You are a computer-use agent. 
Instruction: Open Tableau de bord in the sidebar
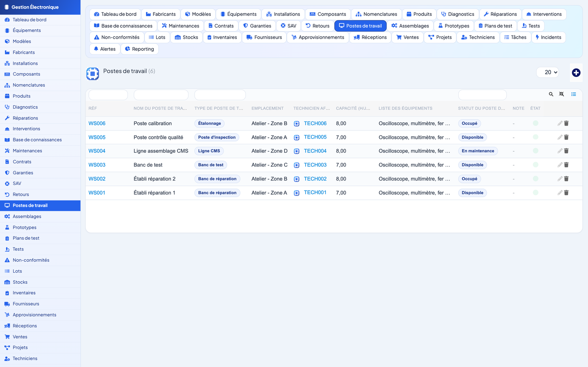(40, 20)
